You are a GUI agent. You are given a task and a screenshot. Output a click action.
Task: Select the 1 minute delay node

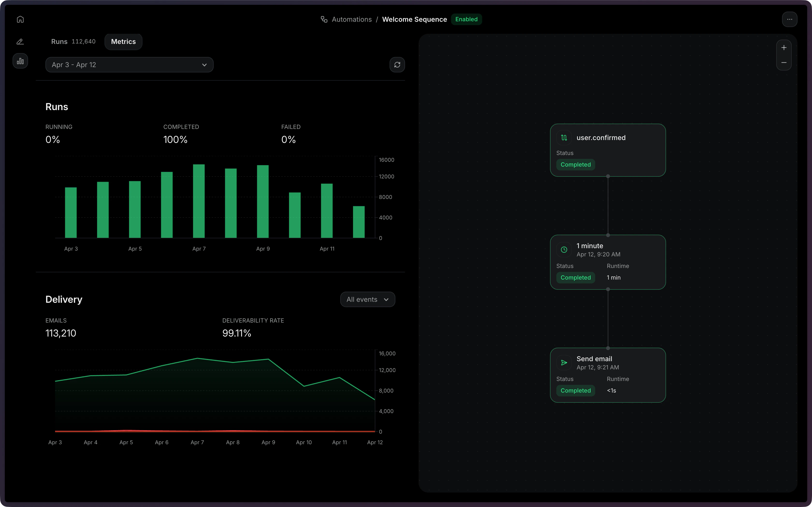[608, 262]
